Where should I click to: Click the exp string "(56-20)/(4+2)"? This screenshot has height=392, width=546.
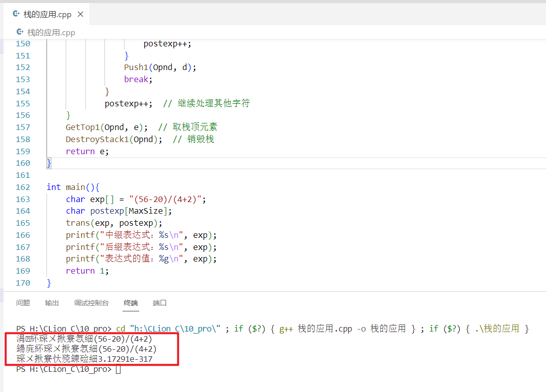[165, 200]
